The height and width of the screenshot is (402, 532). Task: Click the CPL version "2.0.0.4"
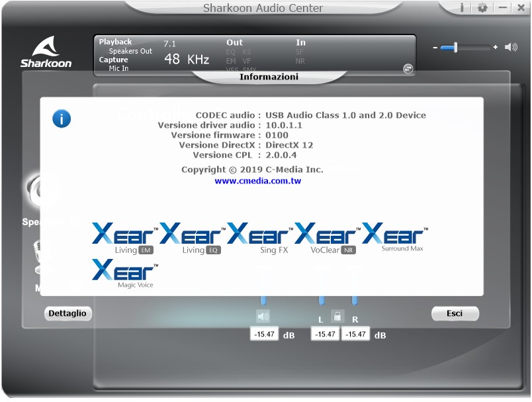click(x=281, y=155)
